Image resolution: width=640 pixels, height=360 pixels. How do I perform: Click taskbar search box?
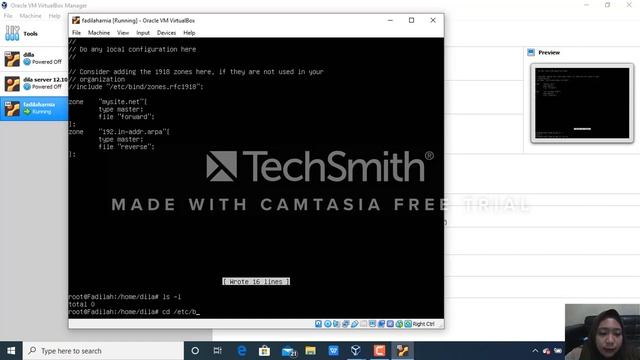tap(103, 351)
